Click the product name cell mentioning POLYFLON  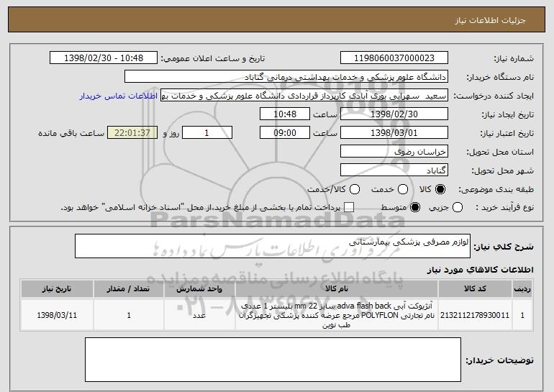(337, 315)
